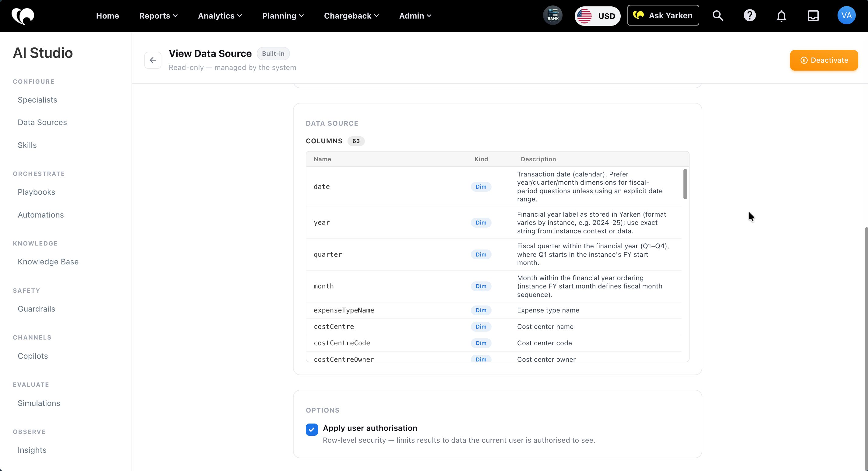Select the month column name
This screenshot has height=471, width=868.
pyautogui.click(x=323, y=286)
